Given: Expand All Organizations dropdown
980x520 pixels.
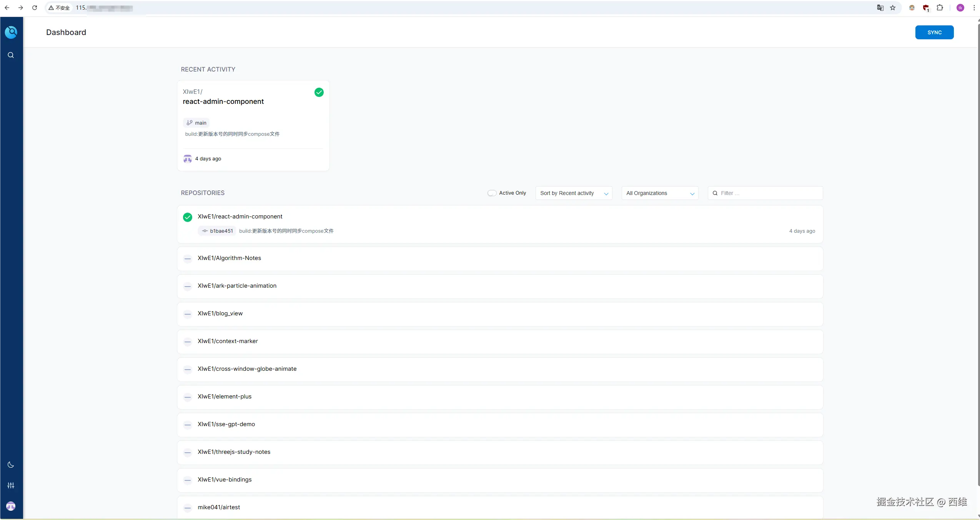Looking at the screenshot, I should click(x=659, y=193).
